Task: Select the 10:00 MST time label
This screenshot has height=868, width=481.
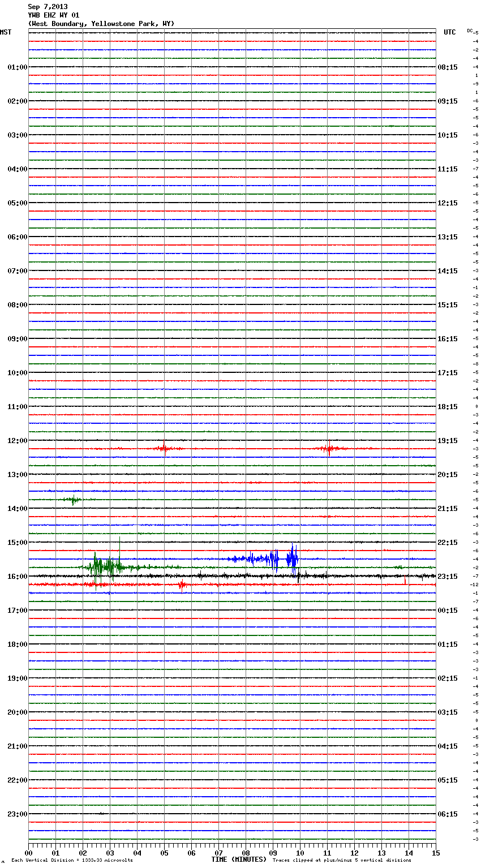Action: coord(18,372)
